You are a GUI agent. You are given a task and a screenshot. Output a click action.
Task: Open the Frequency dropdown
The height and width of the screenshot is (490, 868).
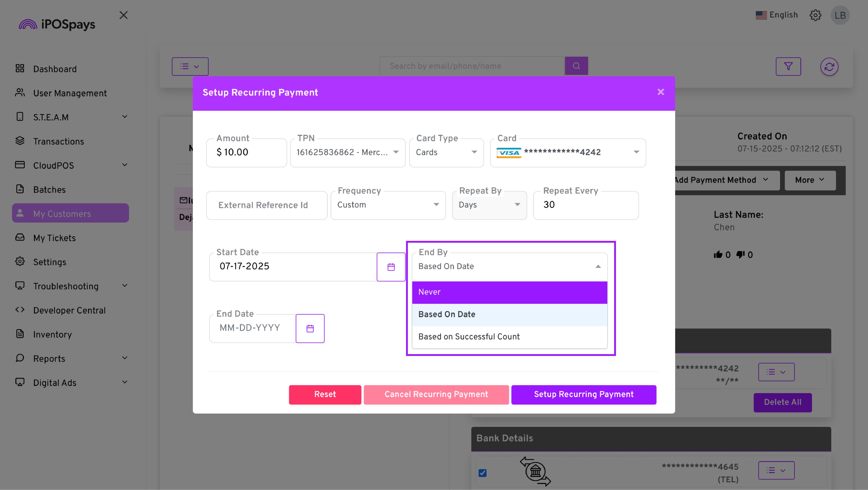(x=388, y=205)
